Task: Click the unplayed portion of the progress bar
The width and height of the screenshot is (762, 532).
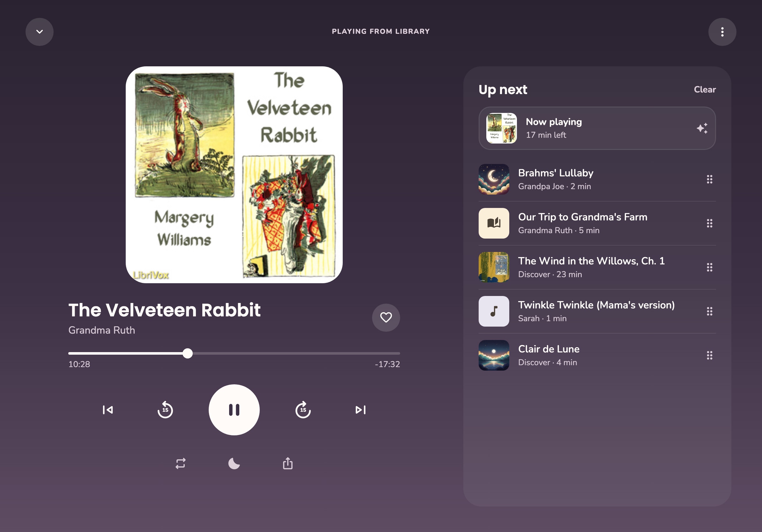Action: pos(296,353)
